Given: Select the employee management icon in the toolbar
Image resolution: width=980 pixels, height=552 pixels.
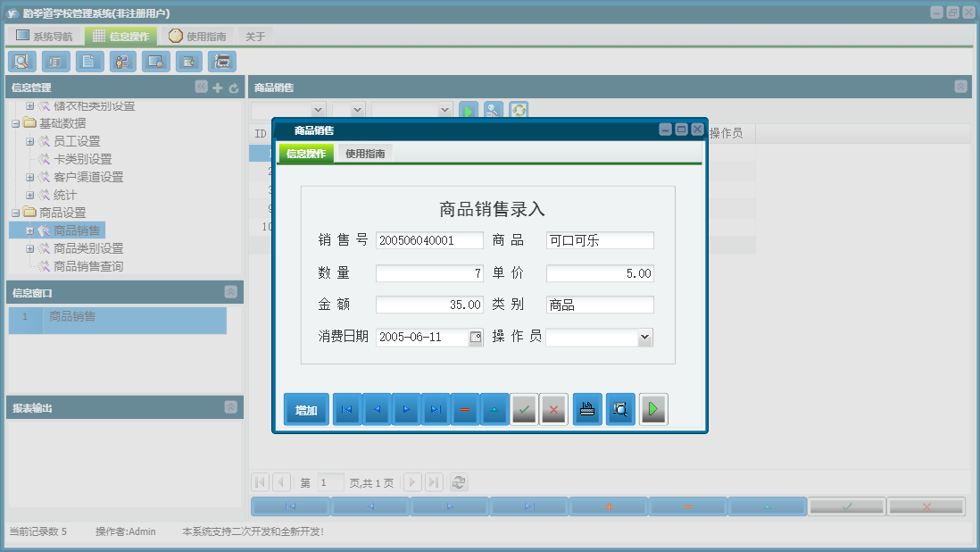Looking at the screenshot, I should point(122,61).
